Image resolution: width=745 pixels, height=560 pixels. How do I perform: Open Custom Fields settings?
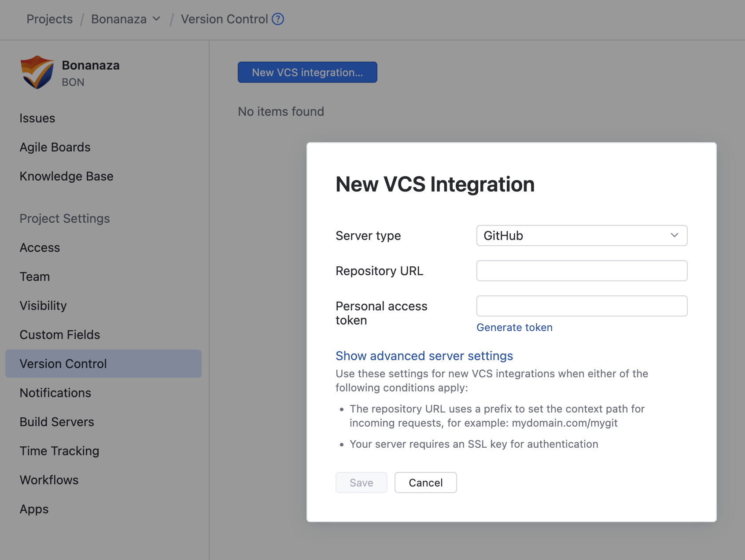pos(59,335)
